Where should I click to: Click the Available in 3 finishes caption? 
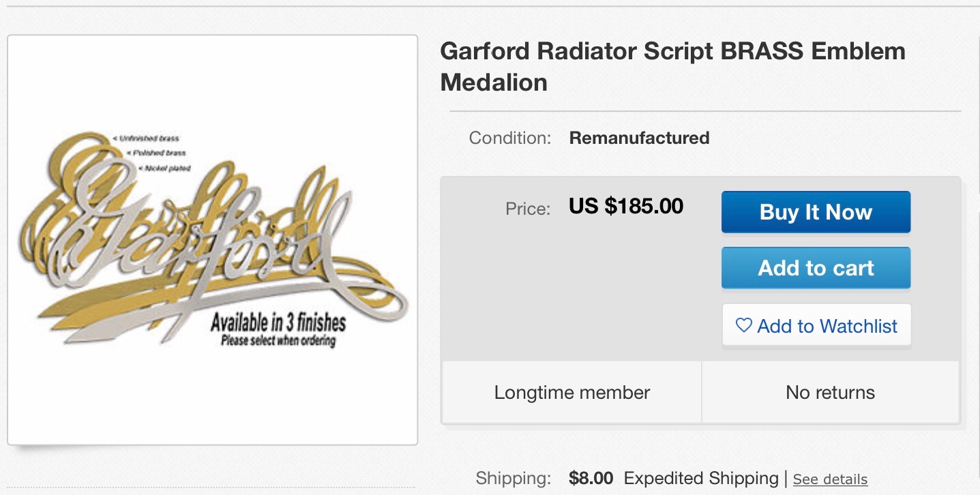pyautogui.click(x=278, y=322)
